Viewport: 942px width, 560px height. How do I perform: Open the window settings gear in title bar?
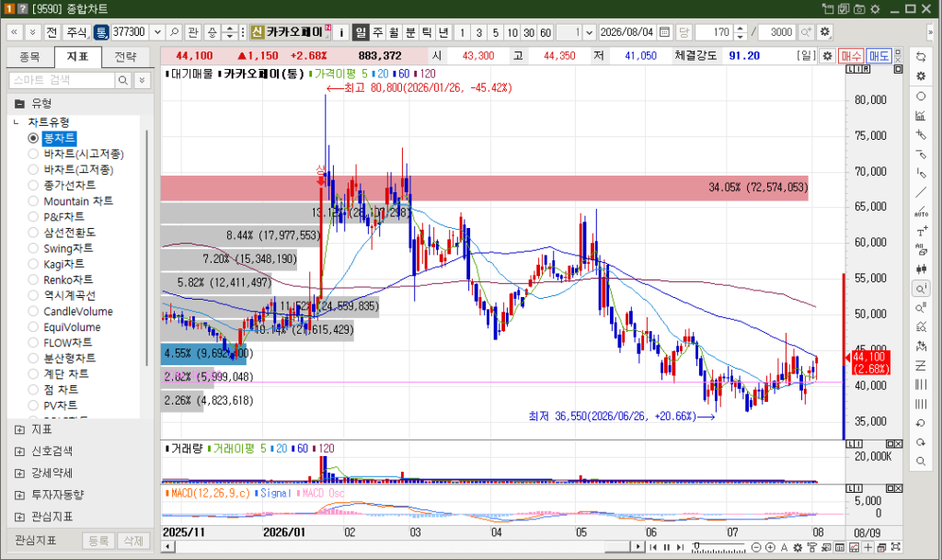click(876, 9)
